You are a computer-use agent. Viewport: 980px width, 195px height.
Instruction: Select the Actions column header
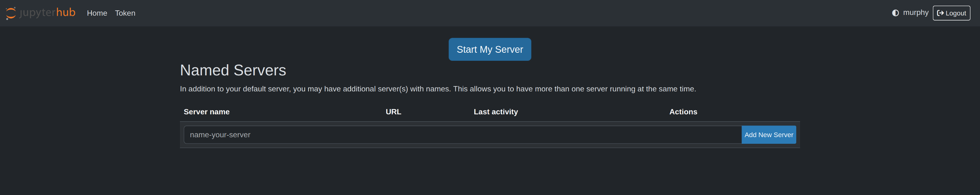(683, 112)
